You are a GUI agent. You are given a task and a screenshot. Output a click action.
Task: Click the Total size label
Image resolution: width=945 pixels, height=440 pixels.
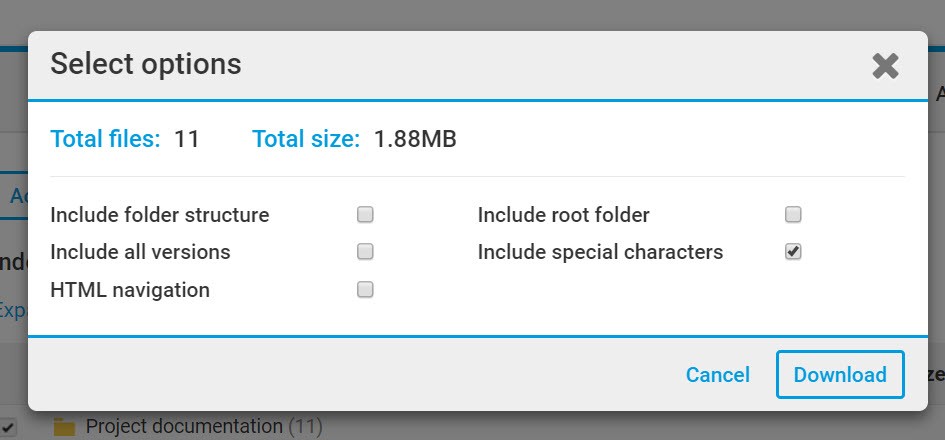305,139
